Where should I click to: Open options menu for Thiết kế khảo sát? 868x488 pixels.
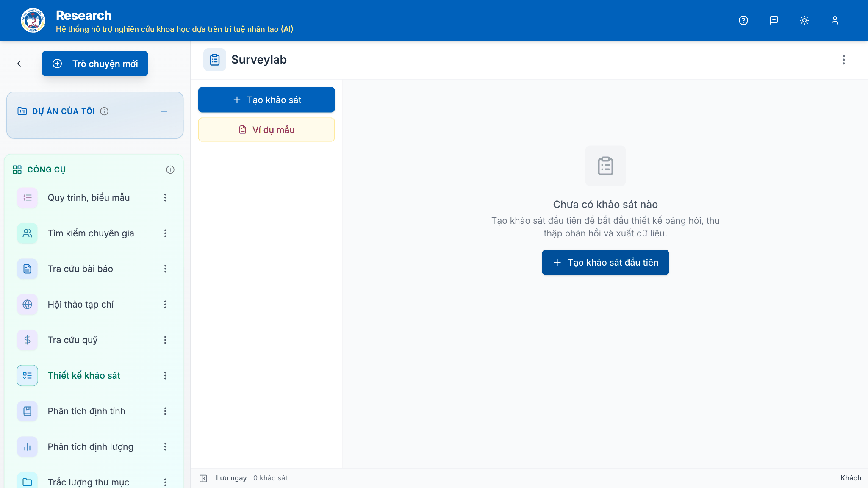tap(165, 376)
